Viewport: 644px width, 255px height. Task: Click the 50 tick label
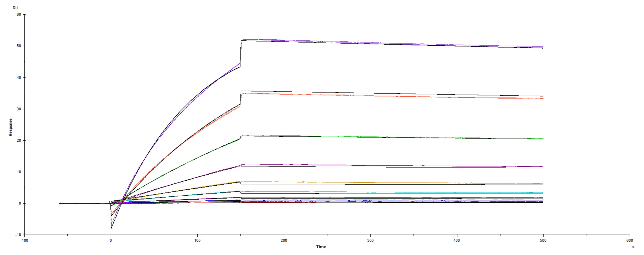click(19, 46)
